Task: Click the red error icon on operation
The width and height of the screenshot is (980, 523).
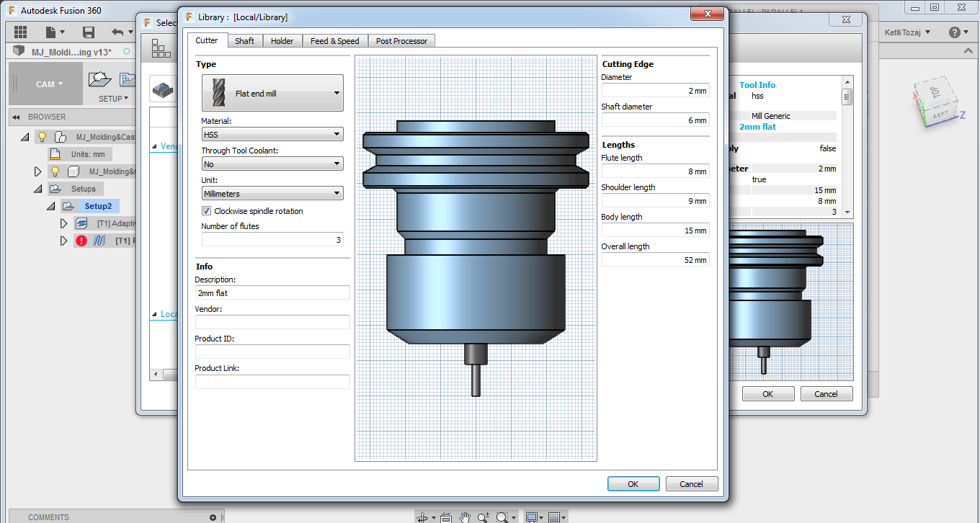Action: (x=81, y=241)
